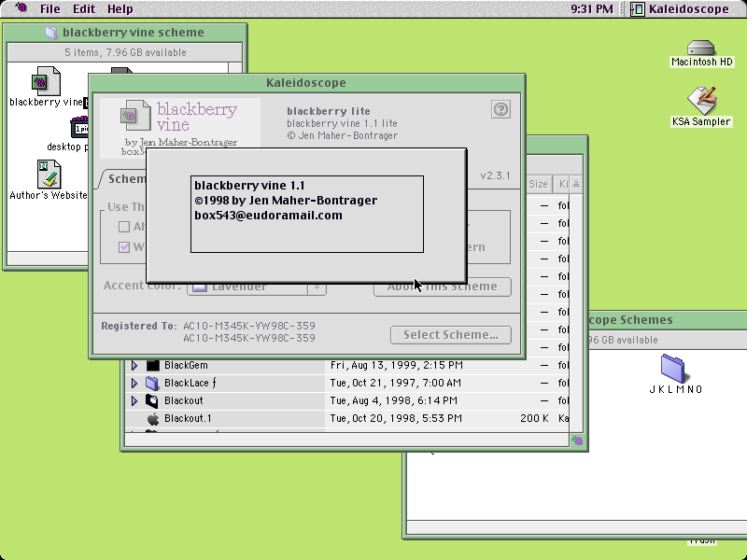Click the Size column header
Image resolution: width=747 pixels, height=560 pixels.
click(539, 184)
